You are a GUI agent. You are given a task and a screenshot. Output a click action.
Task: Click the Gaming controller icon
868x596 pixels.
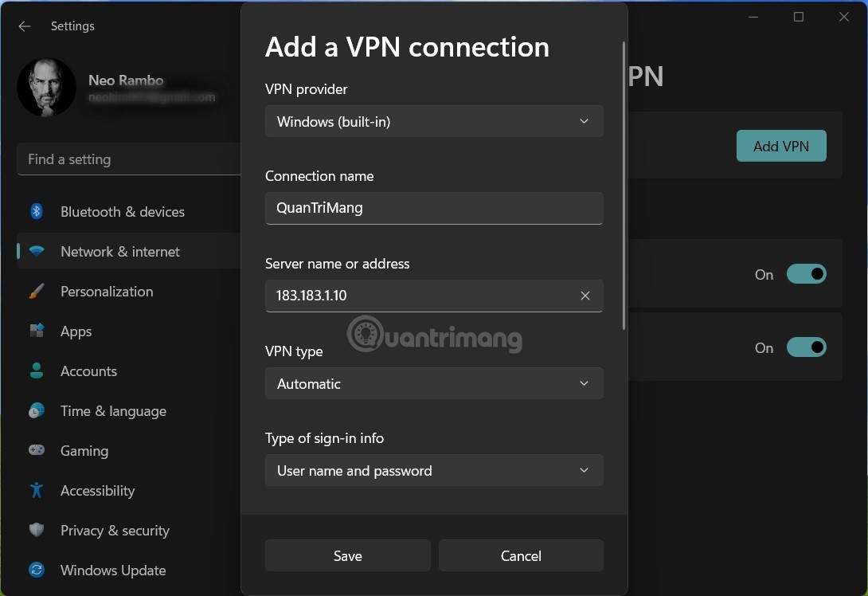37,449
